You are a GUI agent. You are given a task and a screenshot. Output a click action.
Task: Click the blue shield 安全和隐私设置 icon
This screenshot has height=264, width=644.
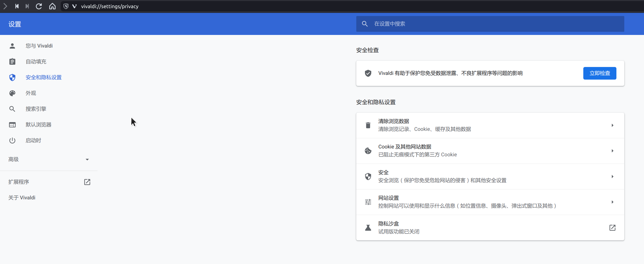(x=12, y=77)
